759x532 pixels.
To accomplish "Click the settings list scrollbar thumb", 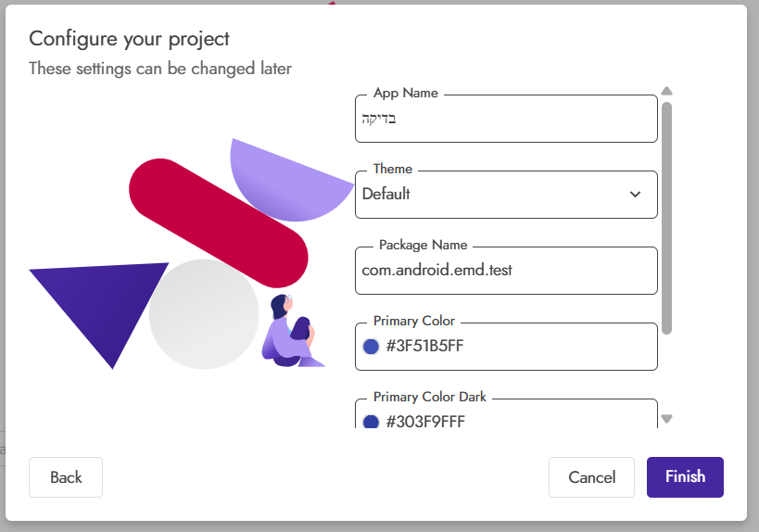I will pyautogui.click(x=666, y=218).
